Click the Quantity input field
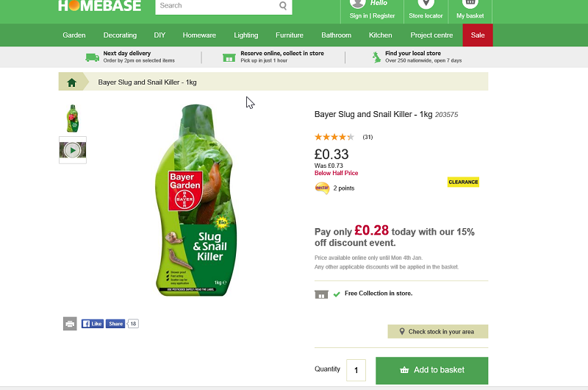 (356, 370)
